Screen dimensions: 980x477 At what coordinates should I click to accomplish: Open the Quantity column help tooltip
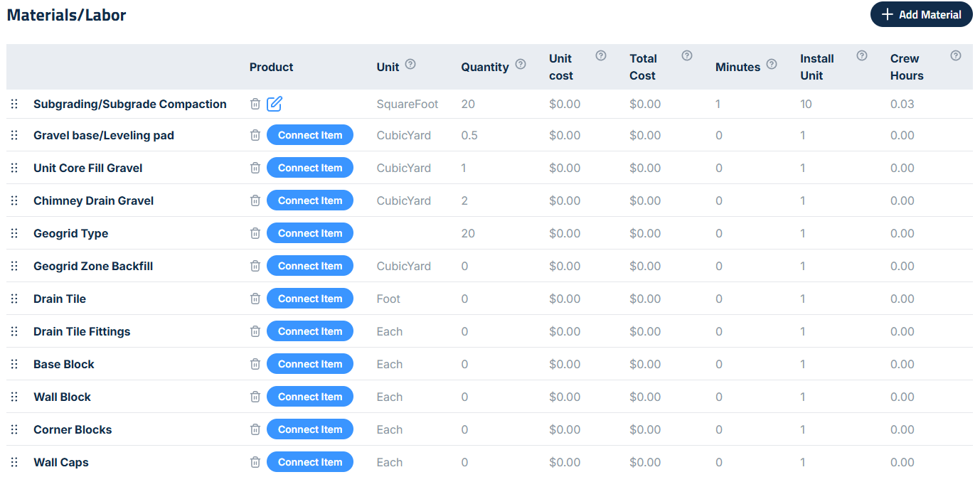click(521, 65)
